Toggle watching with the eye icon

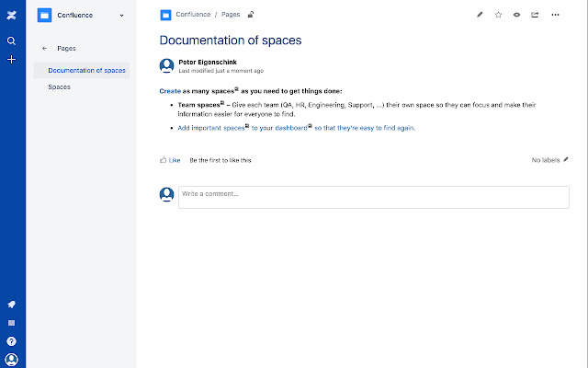pyautogui.click(x=516, y=15)
